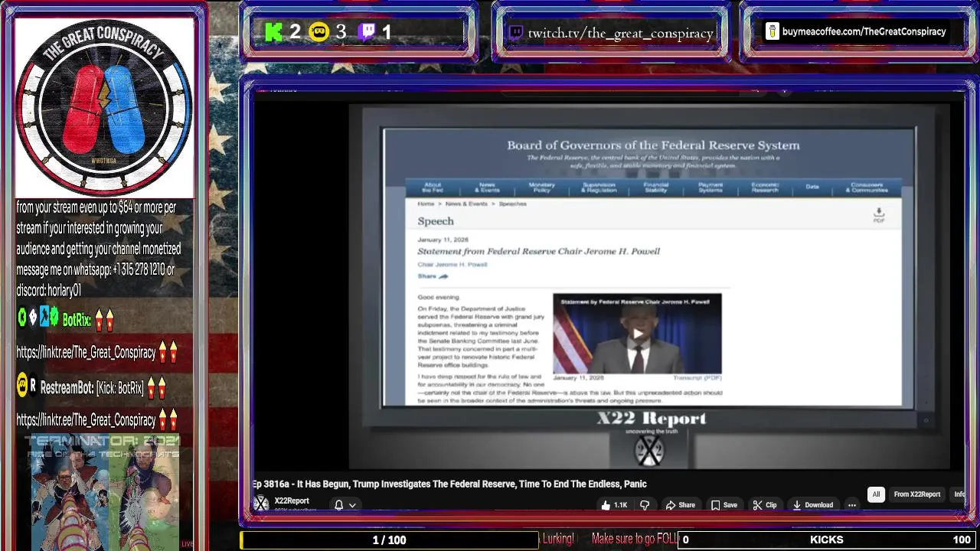Click the video title Ep 3816a

coord(449,484)
